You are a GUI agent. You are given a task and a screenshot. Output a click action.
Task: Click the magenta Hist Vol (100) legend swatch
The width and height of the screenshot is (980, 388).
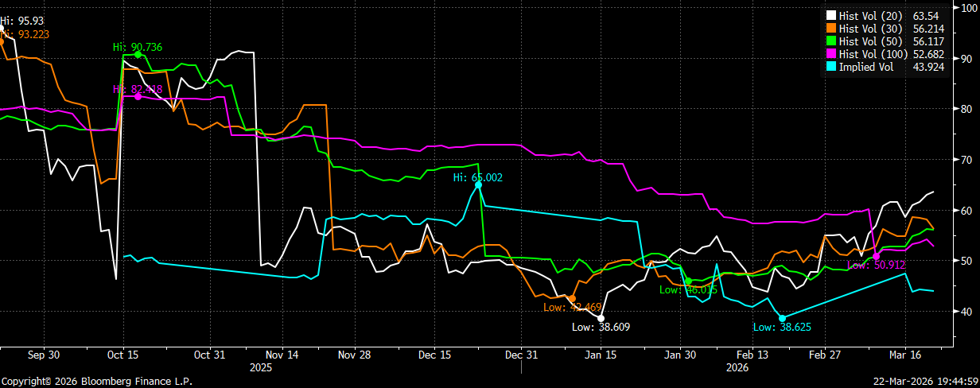point(831,53)
